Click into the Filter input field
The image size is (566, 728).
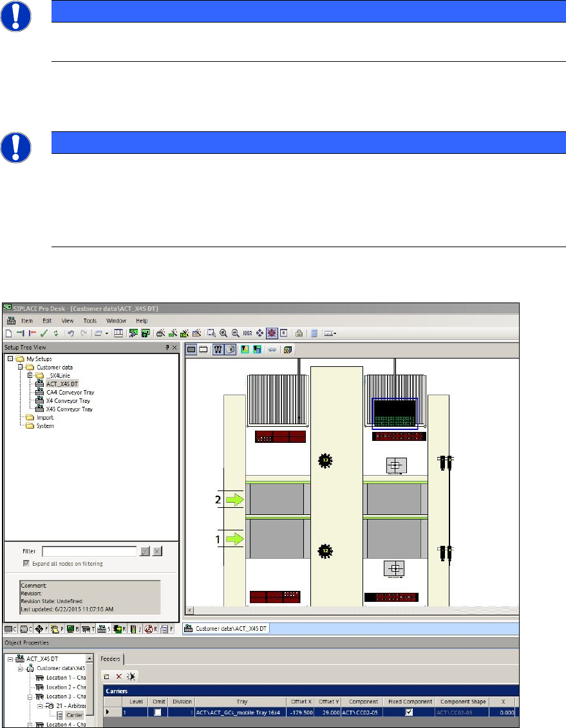click(x=89, y=551)
